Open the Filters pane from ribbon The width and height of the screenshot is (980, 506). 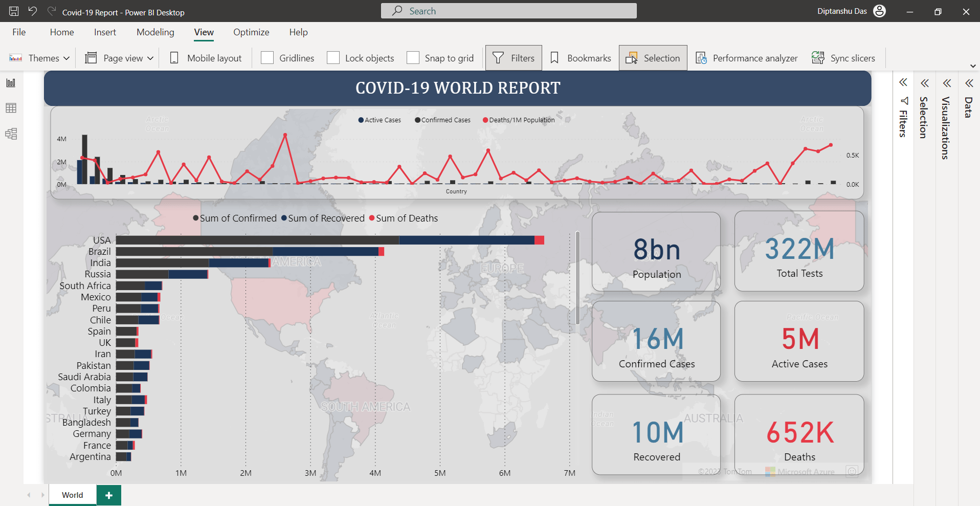point(514,58)
